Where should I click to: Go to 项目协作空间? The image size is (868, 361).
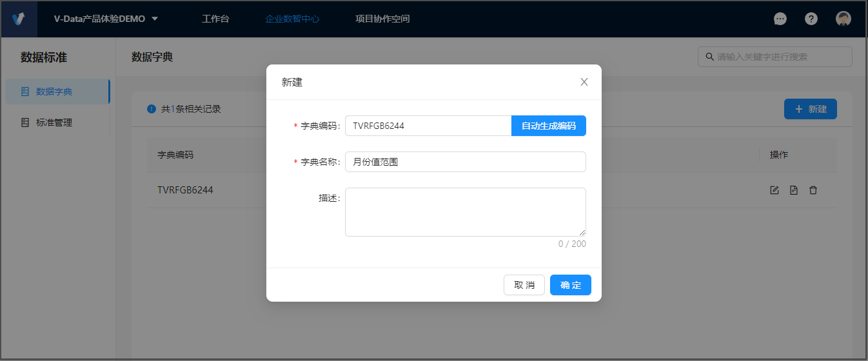pyautogui.click(x=382, y=19)
